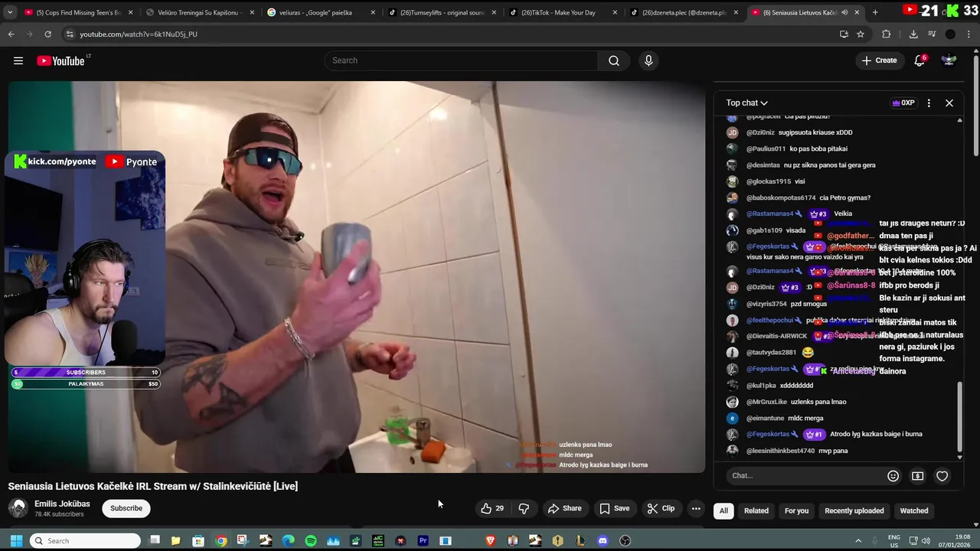This screenshot has width=980, height=551.
Task: Open the taskbar volume control
Action: 926,541
